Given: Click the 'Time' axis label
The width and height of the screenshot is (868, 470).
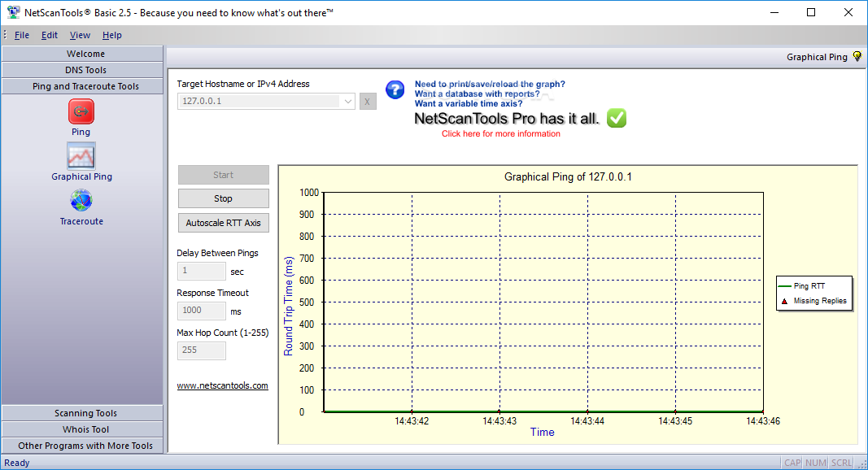Looking at the screenshot, I should pyautogui.click(x=542, y=433).
